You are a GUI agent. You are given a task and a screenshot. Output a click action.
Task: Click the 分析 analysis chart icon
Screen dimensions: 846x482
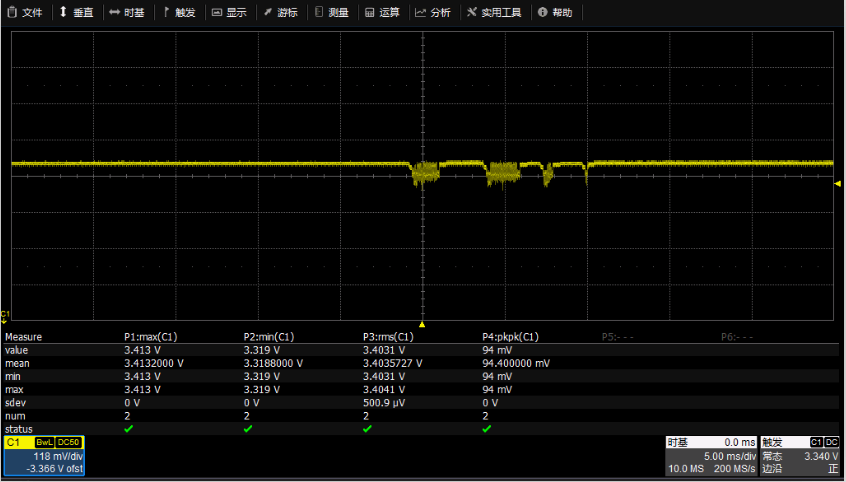420,13
